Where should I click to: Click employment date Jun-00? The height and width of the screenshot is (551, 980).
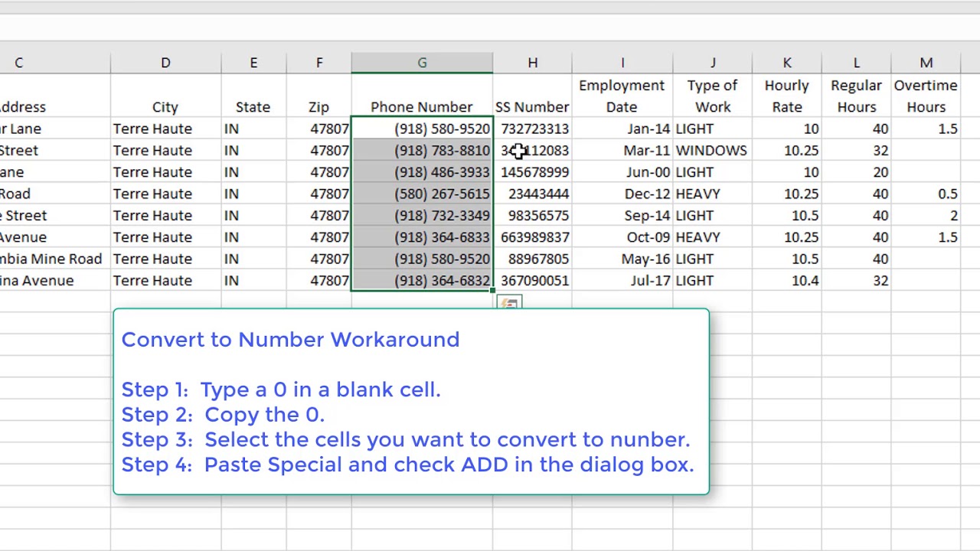622,172
